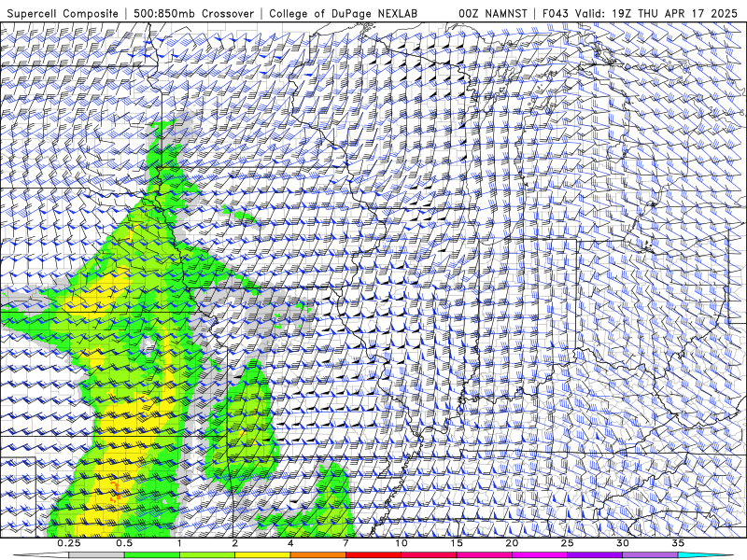Click the yellow-green 1–2 color bar segment
Viewport: 747px width, 560px height.
[x=207, y=555]
